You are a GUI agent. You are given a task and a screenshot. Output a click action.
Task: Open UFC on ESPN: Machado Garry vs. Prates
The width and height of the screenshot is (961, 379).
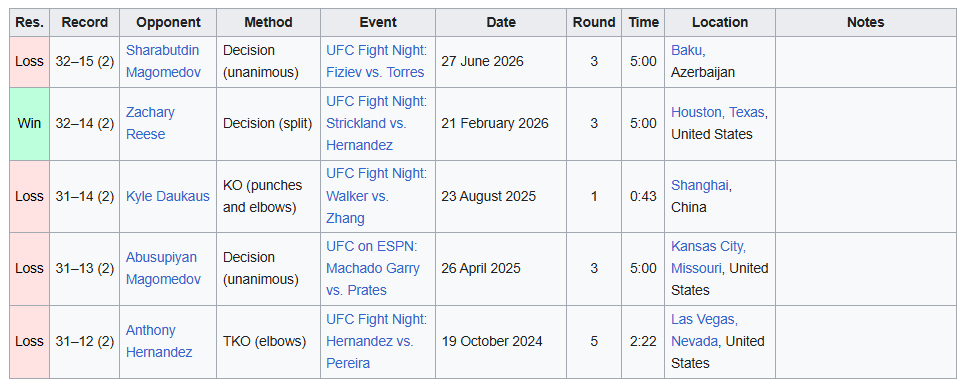373,268
